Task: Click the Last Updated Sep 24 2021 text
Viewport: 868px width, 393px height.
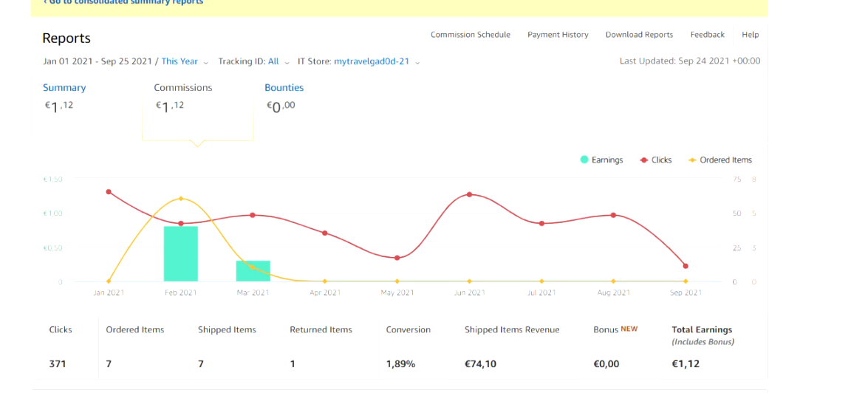Action: click(690, 61)
